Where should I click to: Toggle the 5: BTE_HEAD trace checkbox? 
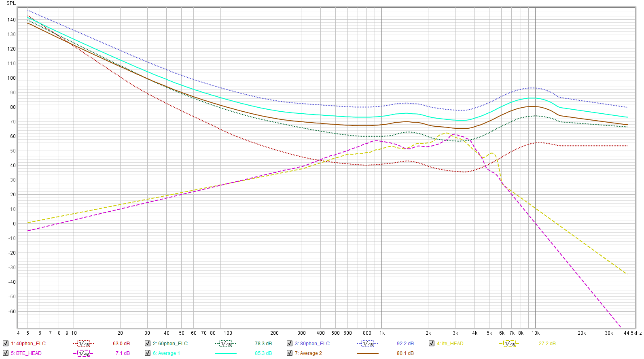coord(6,353)
